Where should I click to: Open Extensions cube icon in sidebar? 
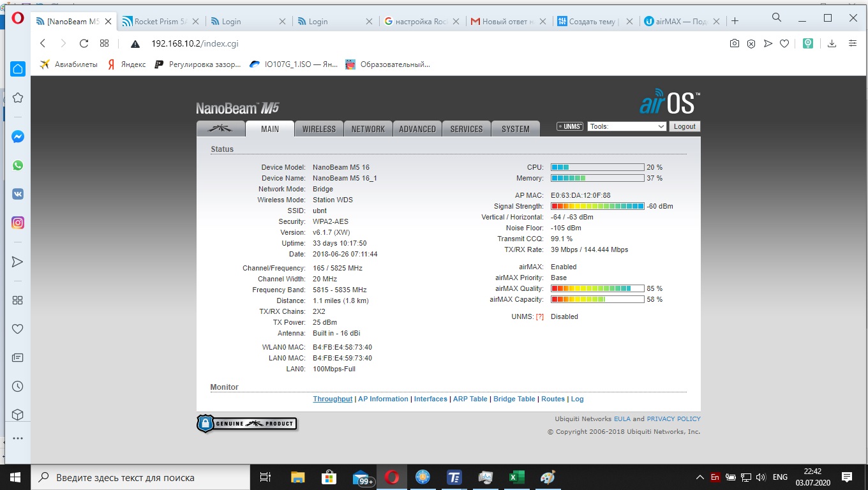click(18, 415)
